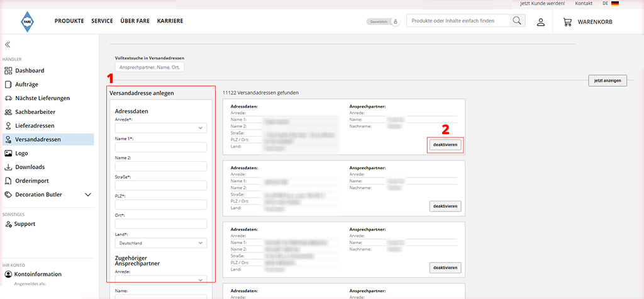Click the Downloads icon in sidebar
The height and width of the screenshot is (299, 644).
coord(8,167)
